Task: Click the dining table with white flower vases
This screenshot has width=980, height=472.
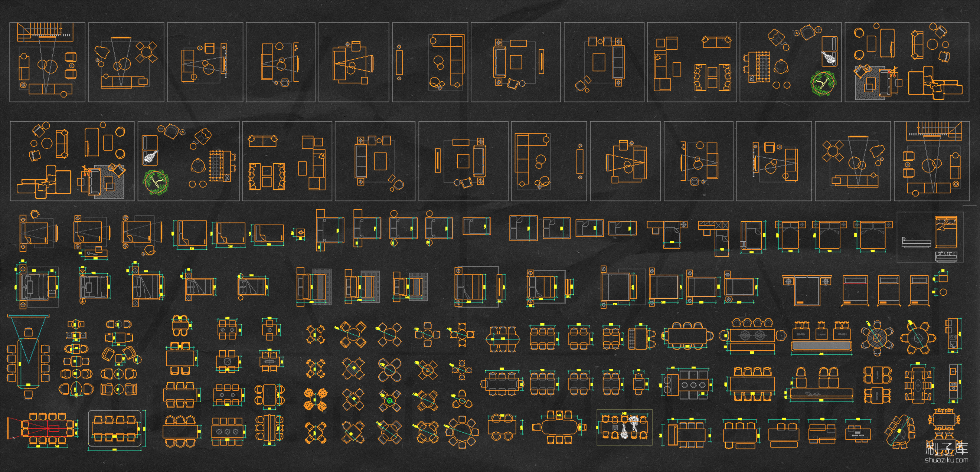Action: pyautogui.click(x=624, y=427)
